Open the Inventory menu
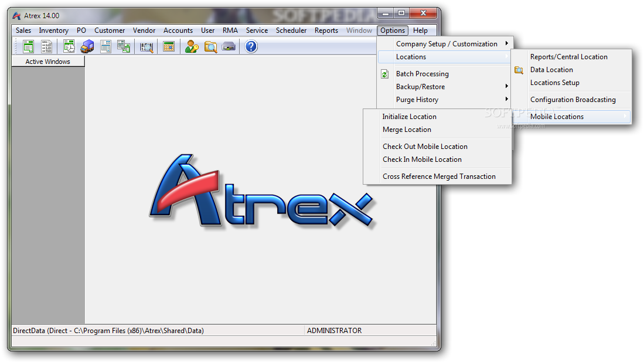The image size is (644, 363). (54, 30)
